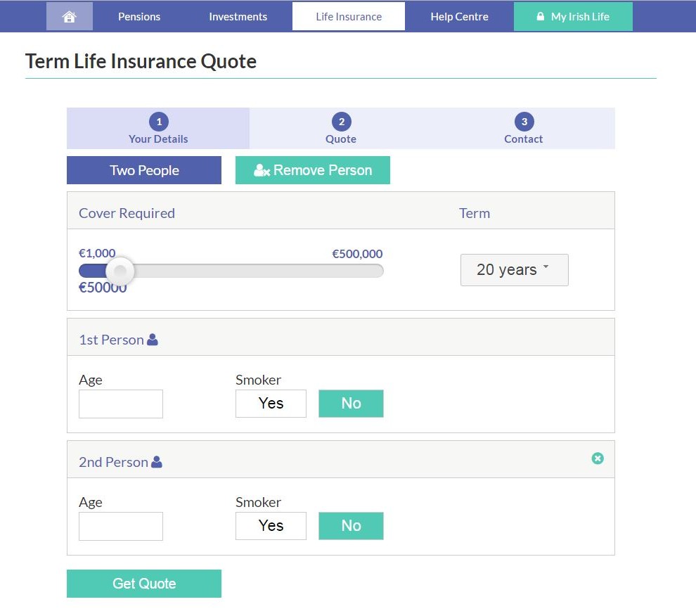This screenshot has width=696, height=616.
Task: Open the Pensions menu
Action: click(x=139, y=17)
